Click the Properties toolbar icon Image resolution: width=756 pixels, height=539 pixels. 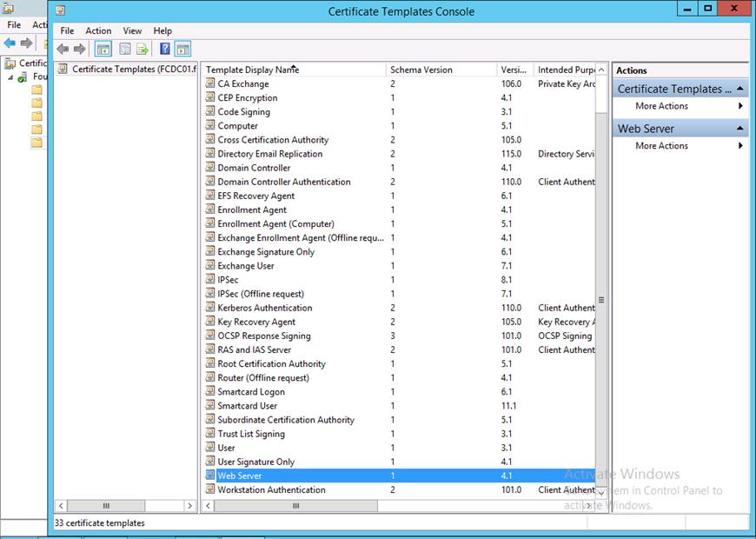[125, 50]
